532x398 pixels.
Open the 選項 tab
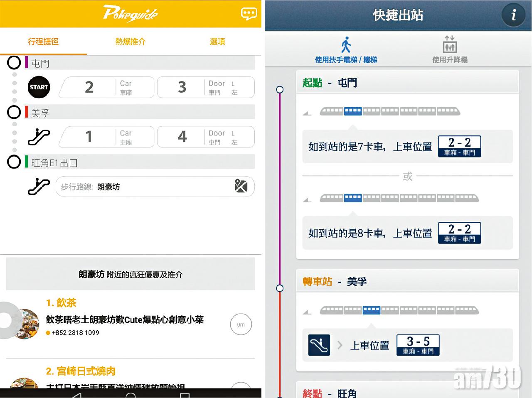(217, 42)
